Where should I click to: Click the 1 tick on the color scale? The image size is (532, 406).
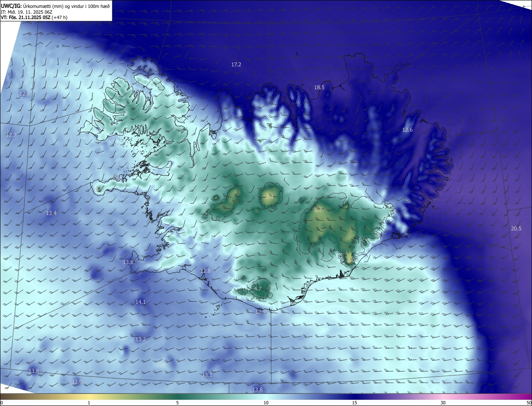coord(89,403)
